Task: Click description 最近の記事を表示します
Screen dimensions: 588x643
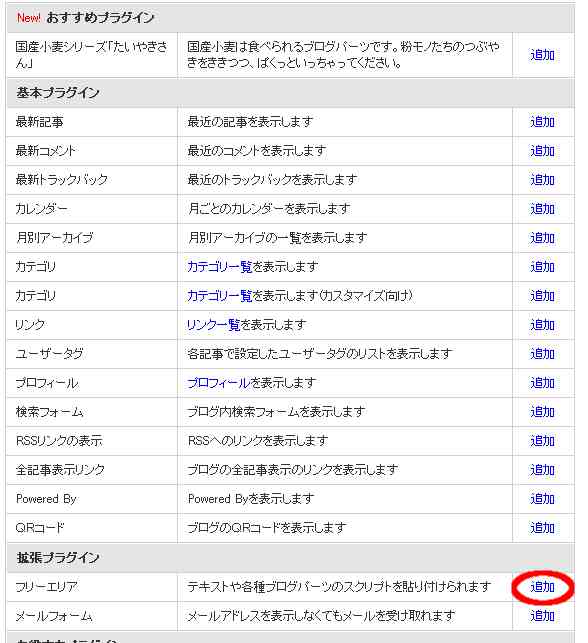Action: [x=250, y=122]
